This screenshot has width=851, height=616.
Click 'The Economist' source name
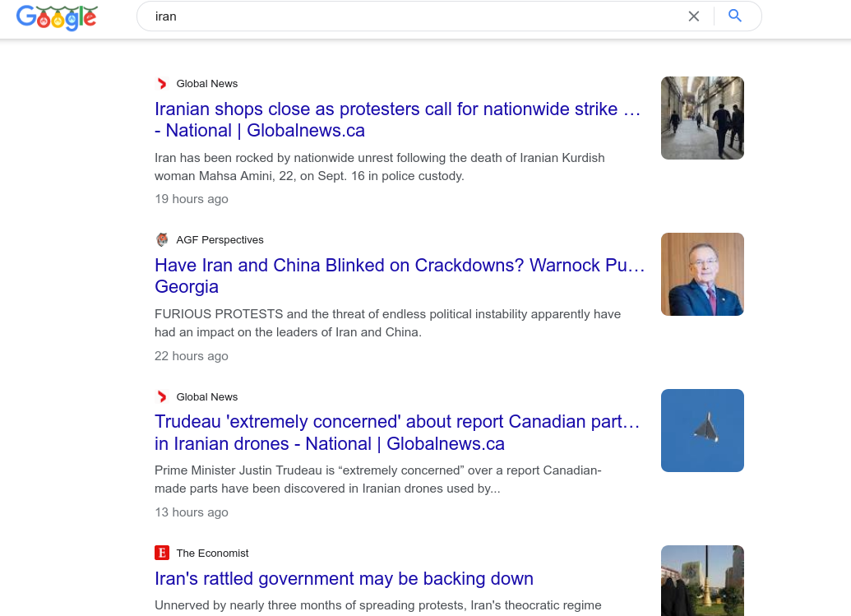tap(212, 553)
